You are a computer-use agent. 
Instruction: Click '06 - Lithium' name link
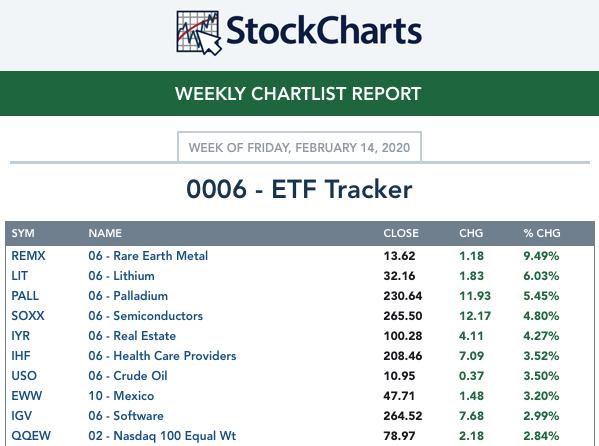pyautogui.click(x=121, y=276)
